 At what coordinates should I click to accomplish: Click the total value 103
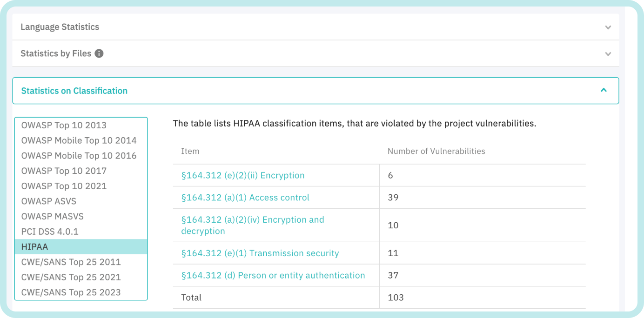pos(396,298)
